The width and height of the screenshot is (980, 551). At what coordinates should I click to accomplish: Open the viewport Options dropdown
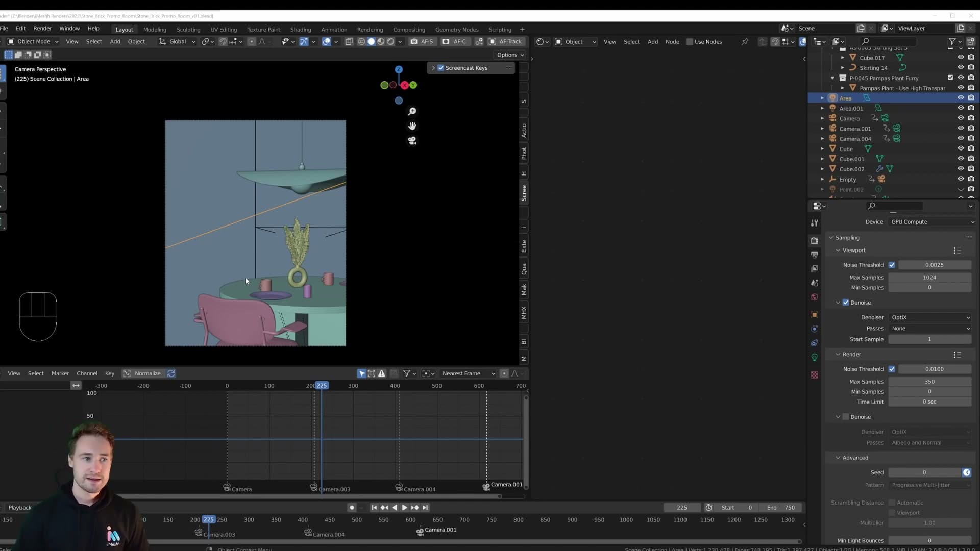(510, 55)
